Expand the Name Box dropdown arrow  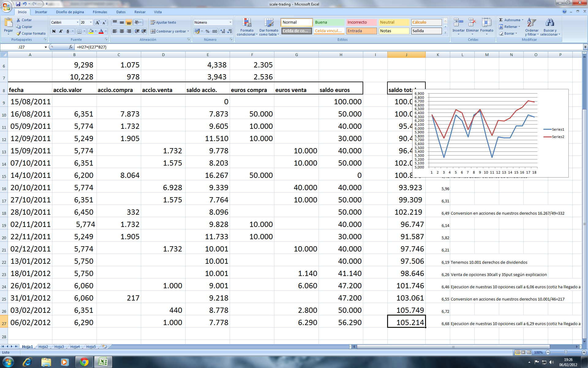46,47
